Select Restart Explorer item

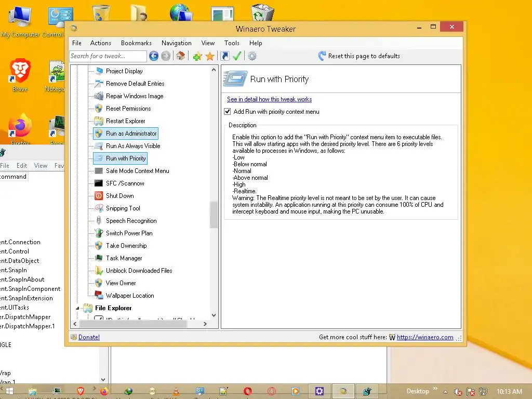click(x=125, y=121)
